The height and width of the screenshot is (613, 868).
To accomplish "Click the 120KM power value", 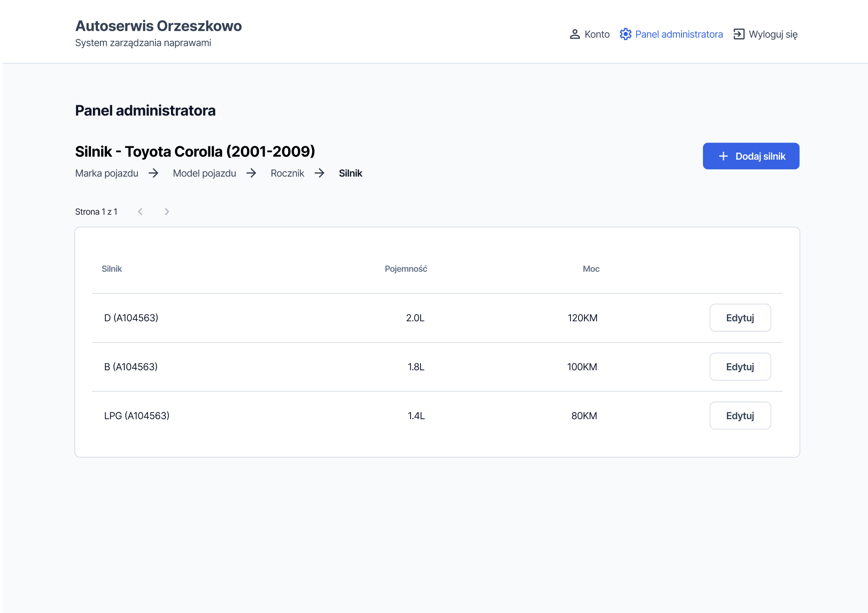I will (582, 318).
